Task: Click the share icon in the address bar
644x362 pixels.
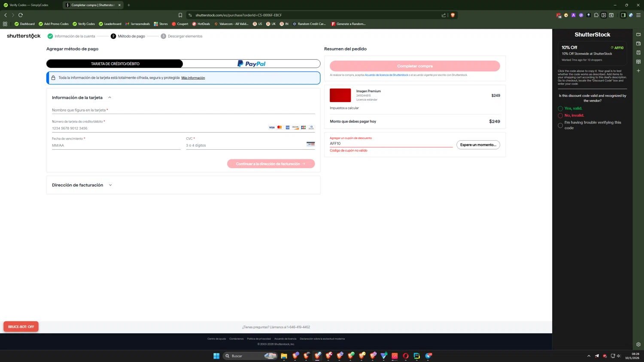Action: pyautogui.click(x=444, y=15)
